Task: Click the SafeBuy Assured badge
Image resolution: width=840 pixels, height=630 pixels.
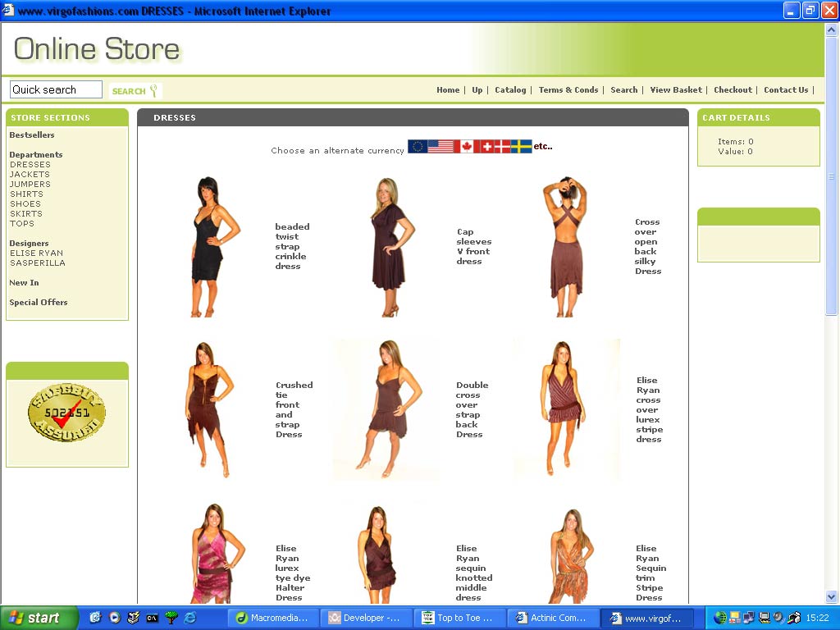Action: click(x=66, y=413)
